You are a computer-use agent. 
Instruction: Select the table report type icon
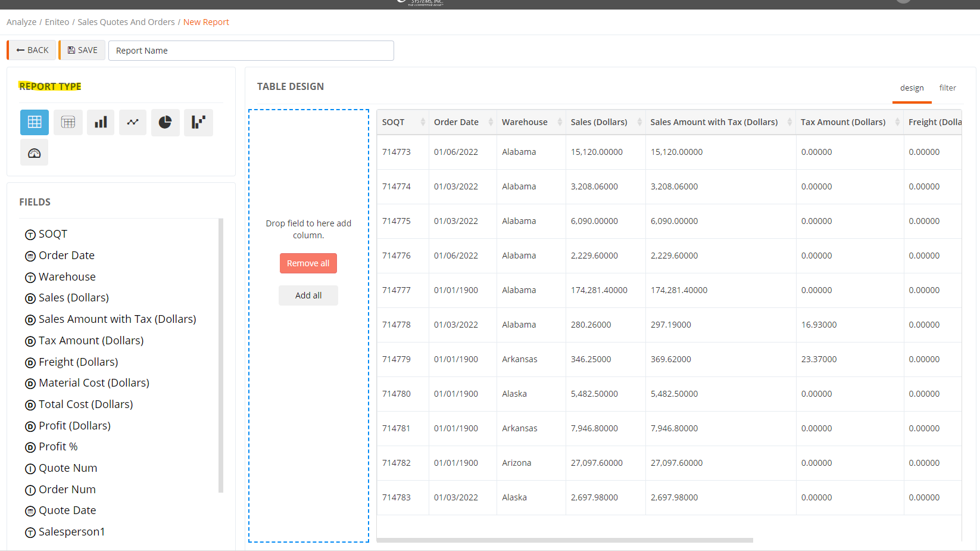pos(35,122)
